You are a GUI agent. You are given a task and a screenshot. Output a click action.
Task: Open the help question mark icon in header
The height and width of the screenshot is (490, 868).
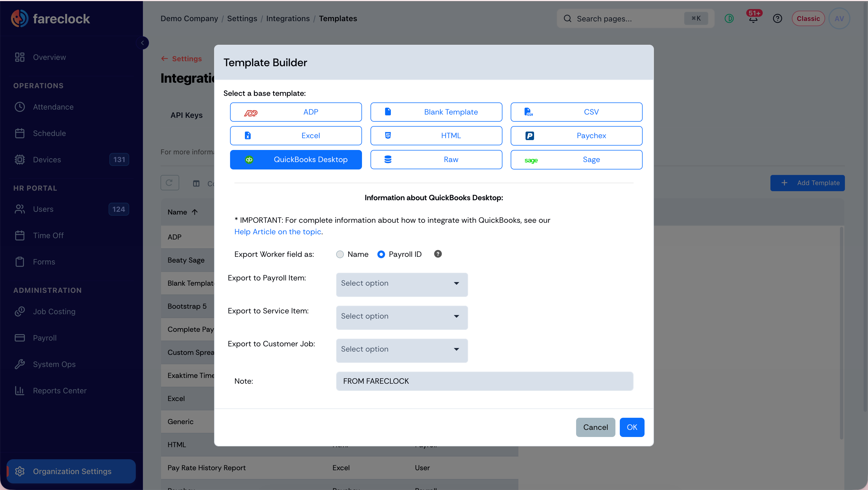(777, 18)
